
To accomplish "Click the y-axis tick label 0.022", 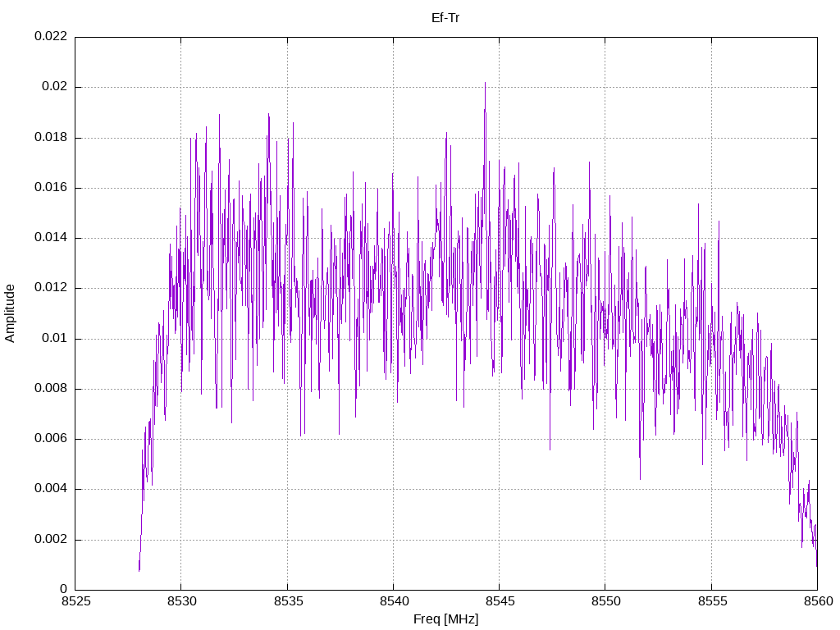I will coord(51,36).
